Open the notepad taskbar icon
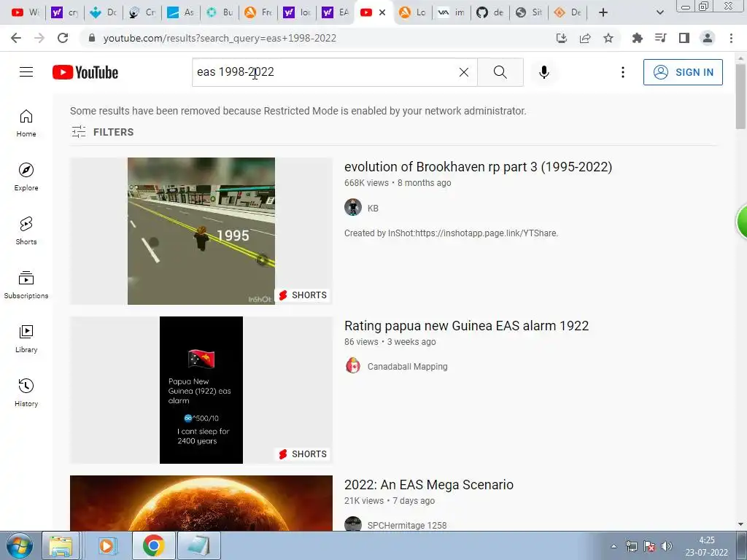This screenshot has width=747, height=560. [199, 545]
